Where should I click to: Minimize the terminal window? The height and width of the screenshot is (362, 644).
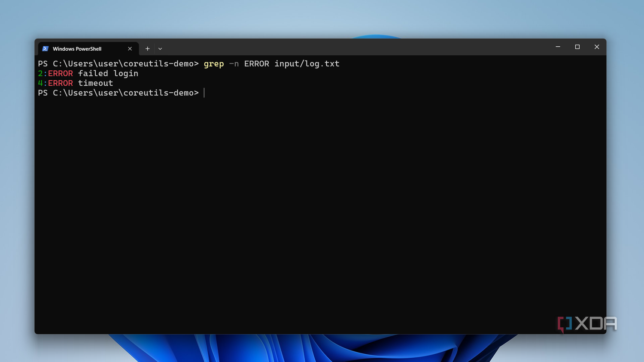(x=558, y=47)
